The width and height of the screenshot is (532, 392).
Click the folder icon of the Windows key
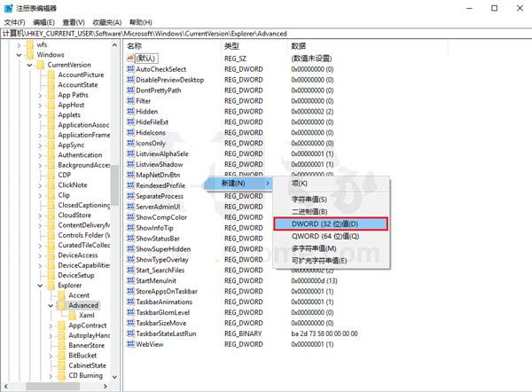click(30, 55)
